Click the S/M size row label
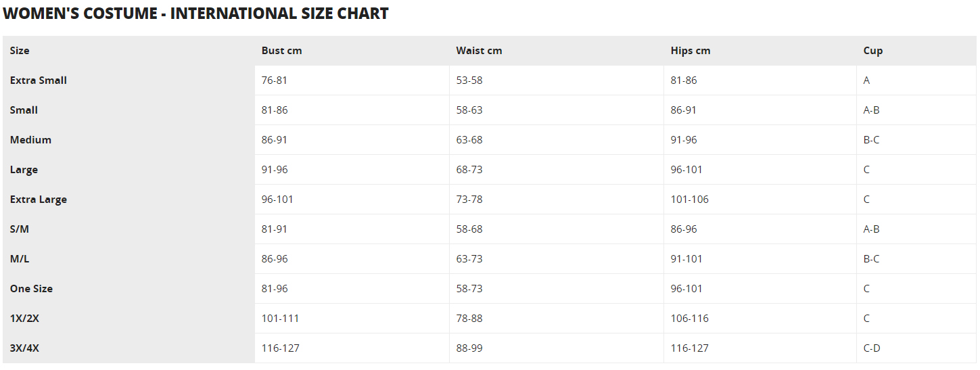This screenshot has height=370, width=980. pyautogui.click(x=20, y=229)
